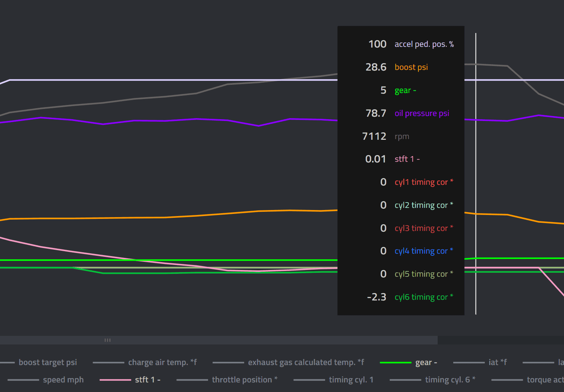This screenshot has height=392, width=564.
Task: Click the vertical cursor line on chart
Action: point(476,174)
